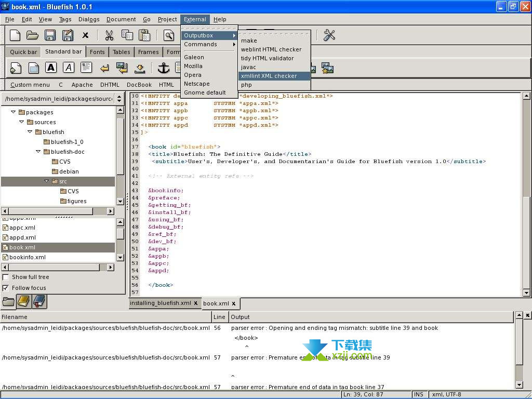
Task: Choose Mozilla from the External menu
Action: 193,66
